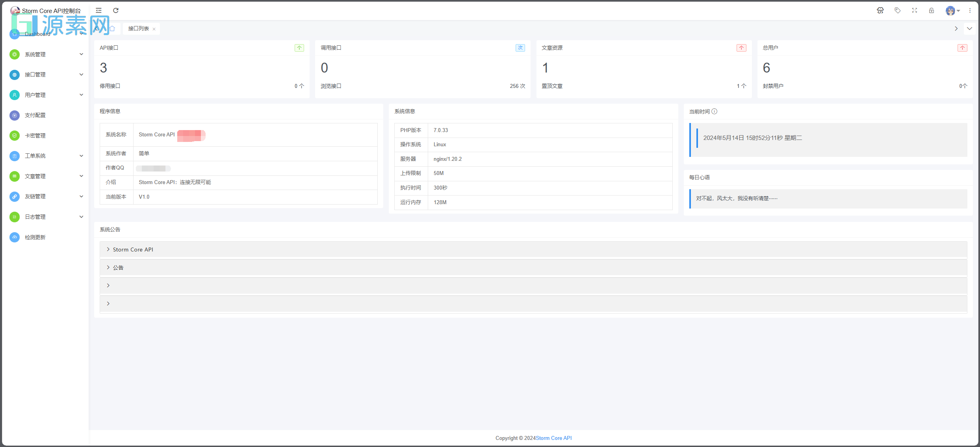The image size is (980, 447).
Task: Enter fullscreen mode via the expand icon
Action: tap(915, 10)
